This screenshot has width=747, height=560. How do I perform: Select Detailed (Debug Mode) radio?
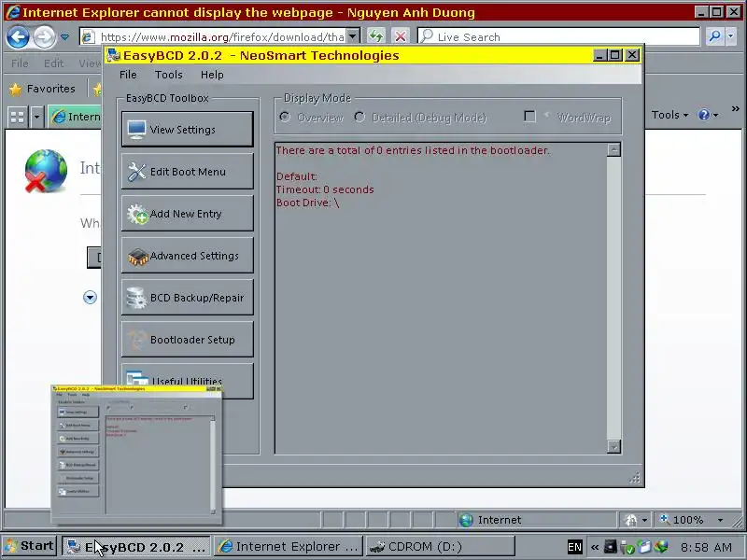pos(359,117)
